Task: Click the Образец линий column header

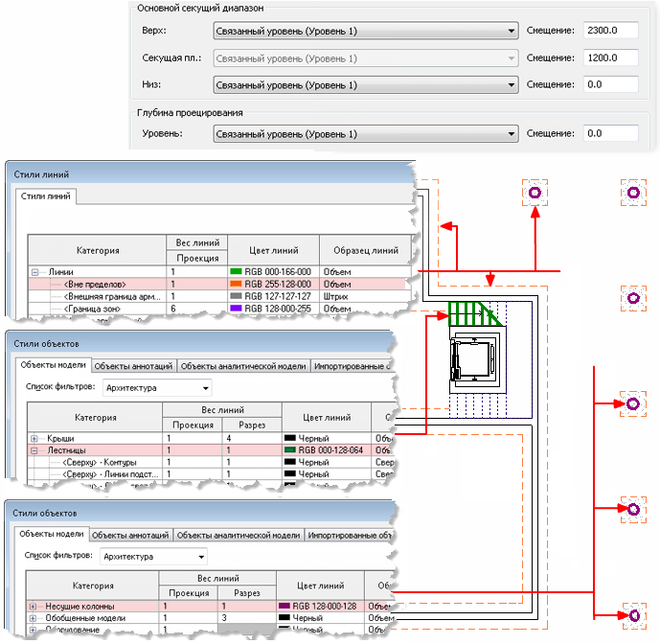Action: point(365,250)
